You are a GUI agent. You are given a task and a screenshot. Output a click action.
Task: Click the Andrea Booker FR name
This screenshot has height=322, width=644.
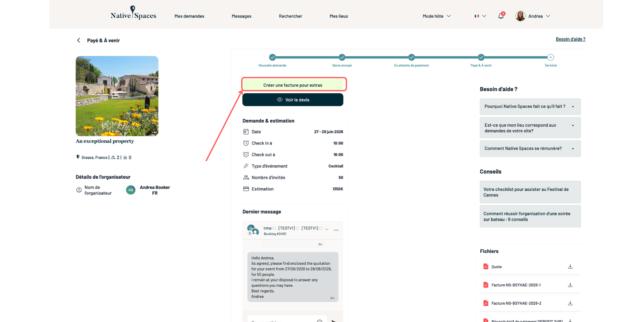point(155,190)
